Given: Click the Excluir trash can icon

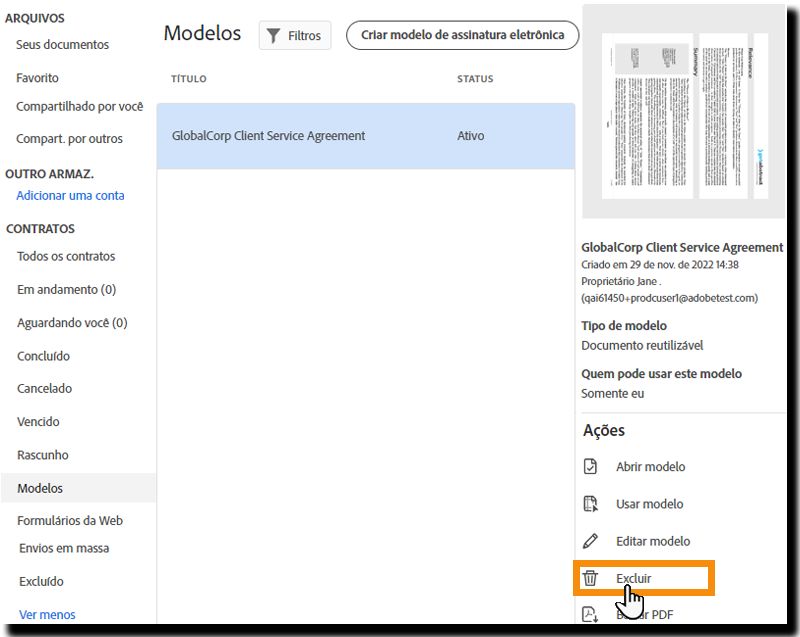Looking at the screenshot, I should [x=590, y=578].
